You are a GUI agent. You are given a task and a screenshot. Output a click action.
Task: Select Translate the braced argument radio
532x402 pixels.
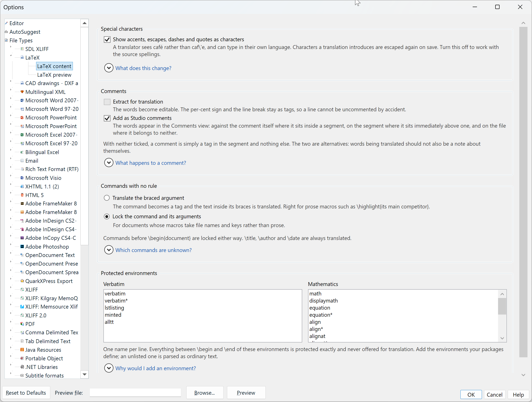point(107,198)
